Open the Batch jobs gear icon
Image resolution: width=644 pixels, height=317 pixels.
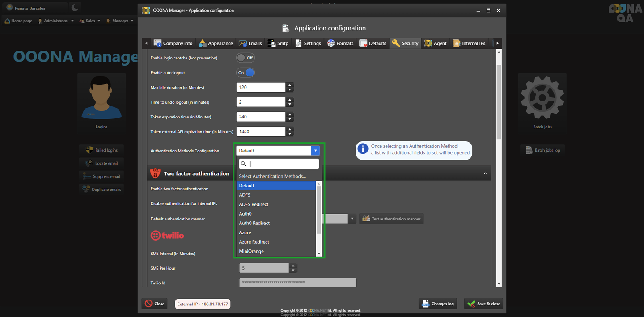point(542,97)
